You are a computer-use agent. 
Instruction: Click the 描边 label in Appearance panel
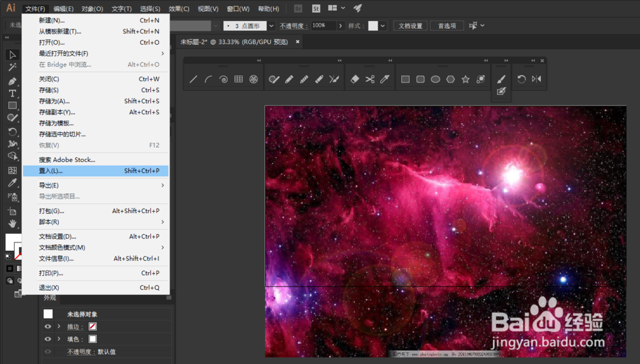tap(75, 326)
